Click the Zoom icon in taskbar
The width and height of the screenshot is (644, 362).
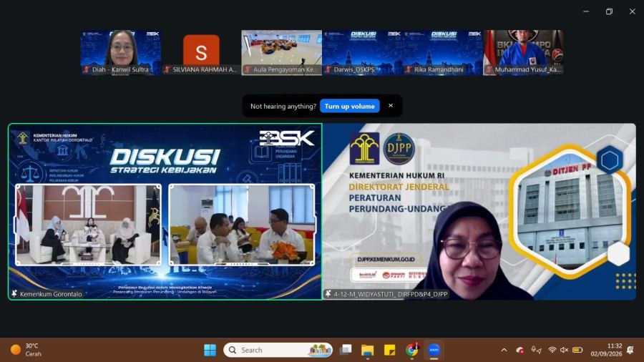click(434, 350)
